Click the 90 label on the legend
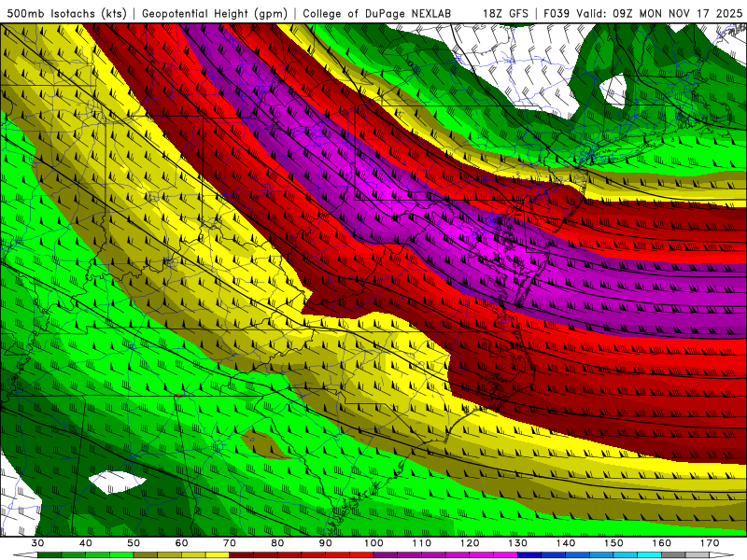Image resolution: width=747 pixels, height=560 pixels. tap(326, 543)
